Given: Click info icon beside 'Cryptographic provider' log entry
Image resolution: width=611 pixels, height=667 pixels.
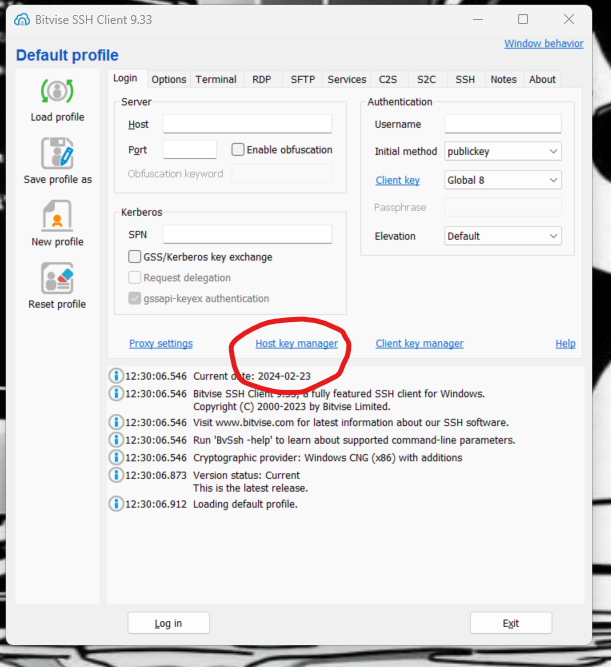Looking at the screenshot, I should pyautogui.click(x=116, y=458).
